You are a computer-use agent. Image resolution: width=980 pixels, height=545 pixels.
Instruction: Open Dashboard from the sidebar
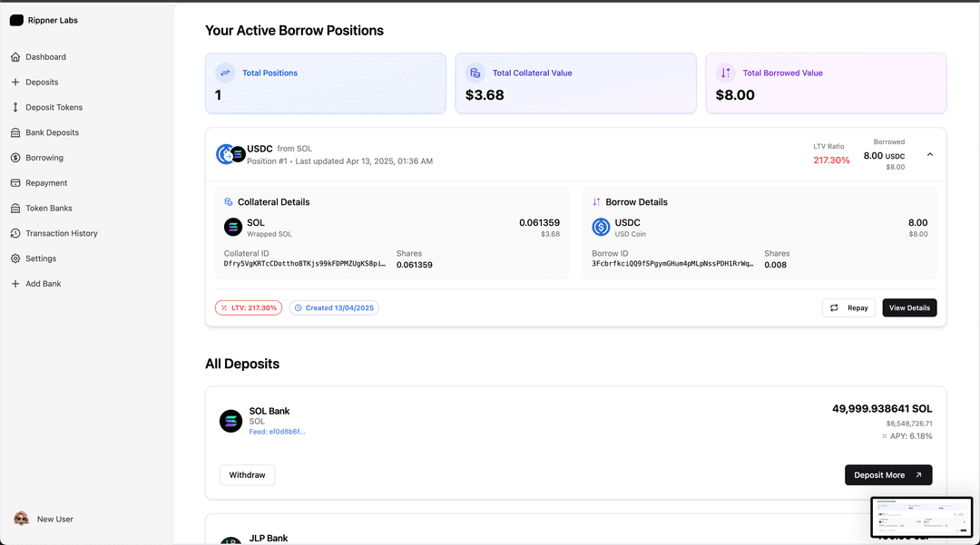click(45, 57)
